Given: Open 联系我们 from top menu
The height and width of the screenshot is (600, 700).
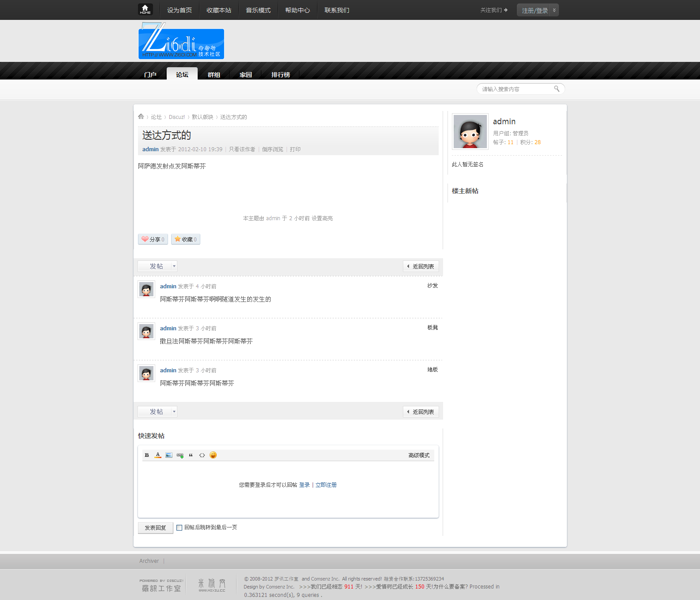Looking at the screenshot, I should click(x=337, y=10).
